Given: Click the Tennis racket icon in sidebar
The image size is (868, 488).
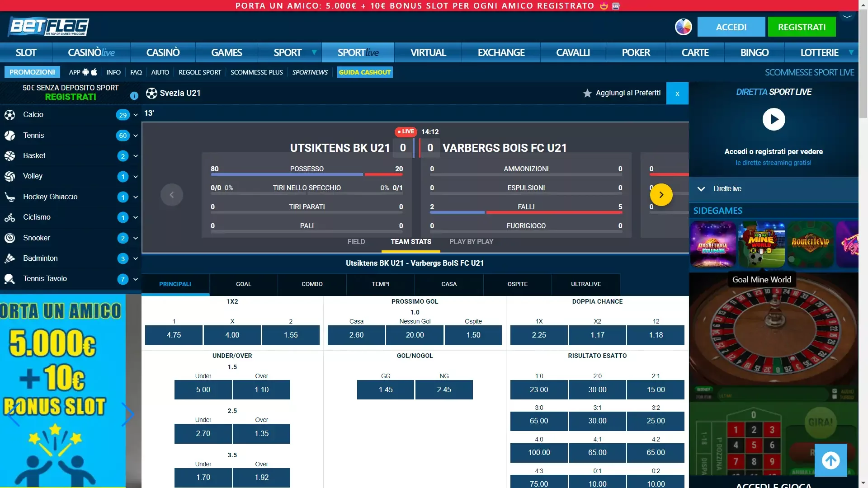Looking at the screenshot, I should coord(10,135).
